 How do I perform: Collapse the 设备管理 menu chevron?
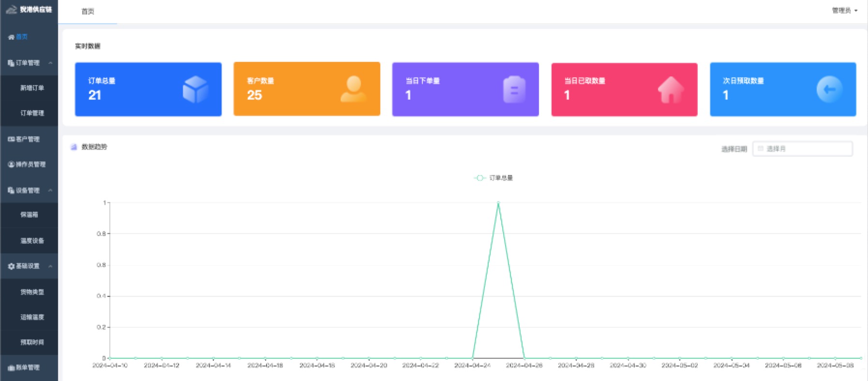(x=50, y=190)
